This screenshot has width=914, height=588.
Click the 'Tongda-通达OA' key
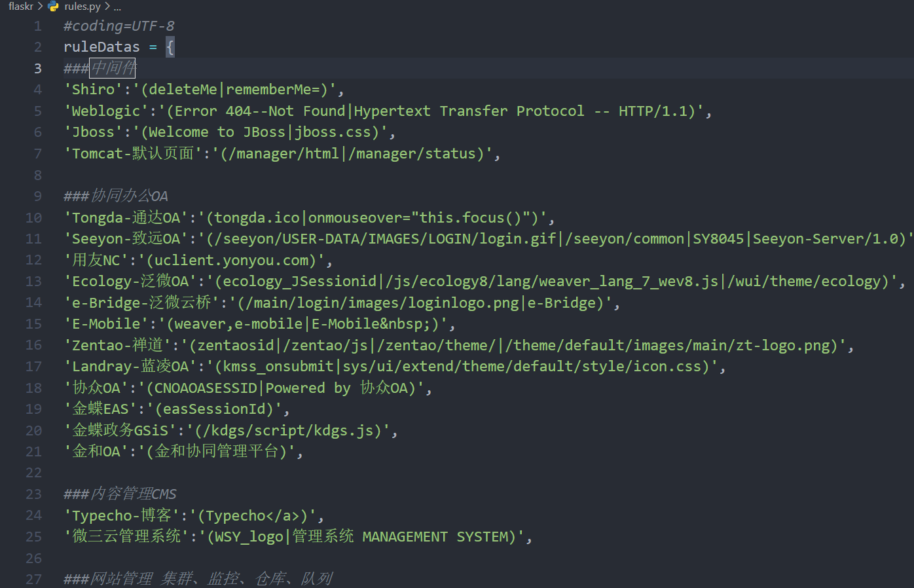tap(126, 217)
